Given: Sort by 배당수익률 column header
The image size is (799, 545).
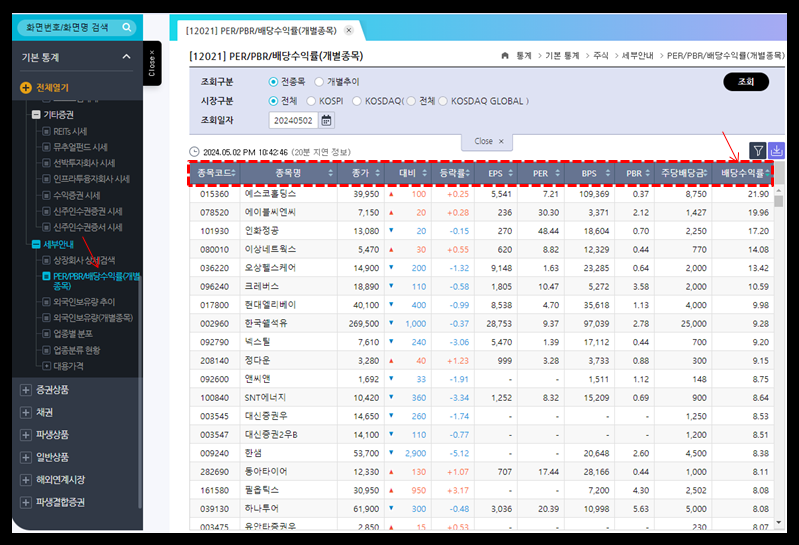Looking at the screenshot, I should click(x=743, y=173).
